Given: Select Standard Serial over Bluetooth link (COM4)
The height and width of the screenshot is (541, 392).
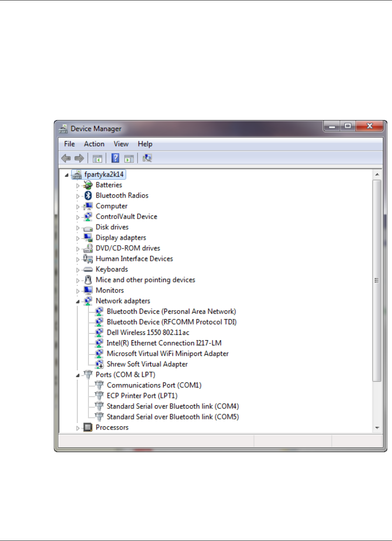Looking at the screenshot, I should (173, 406).
